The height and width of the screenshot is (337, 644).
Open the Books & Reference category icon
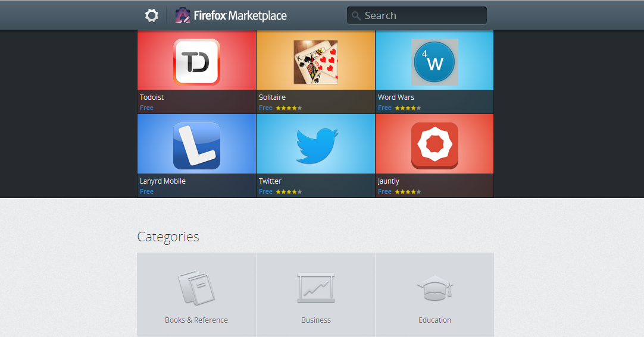coord(196,288)
